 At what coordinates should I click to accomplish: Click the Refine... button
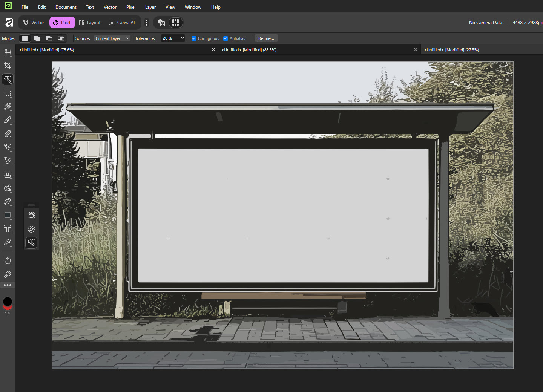click(x=266, y=38)
